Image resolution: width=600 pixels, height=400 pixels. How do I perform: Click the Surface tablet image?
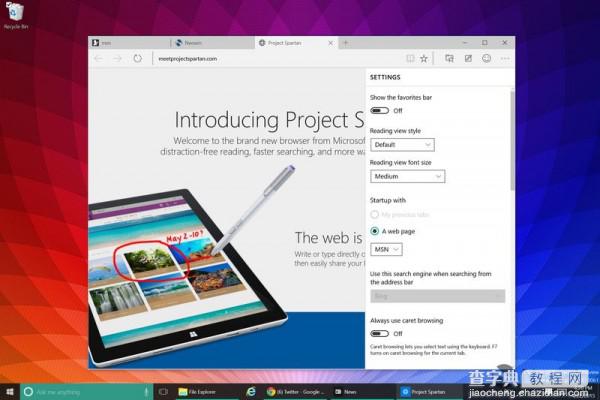pyautogui.click(x=188, y=276)
